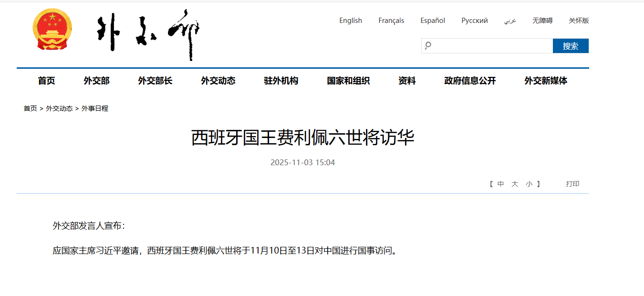Set the font size to 大
644x296 pixels.
tap(515, 184)
